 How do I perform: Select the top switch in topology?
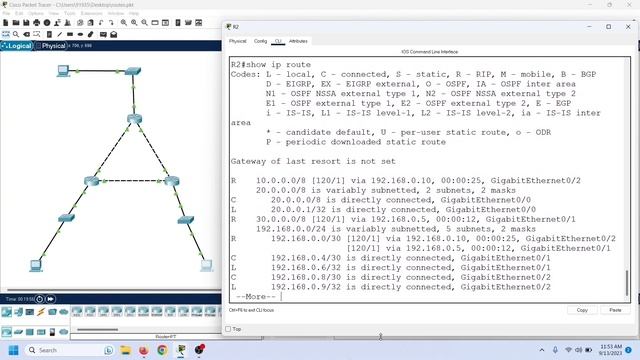(133, 71)
